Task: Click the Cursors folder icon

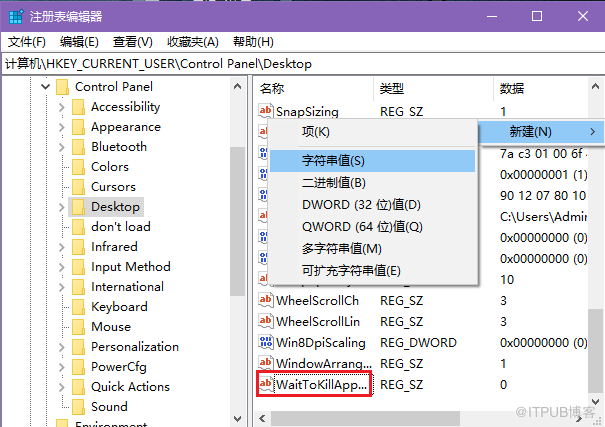Action: (x=78, y=187)
